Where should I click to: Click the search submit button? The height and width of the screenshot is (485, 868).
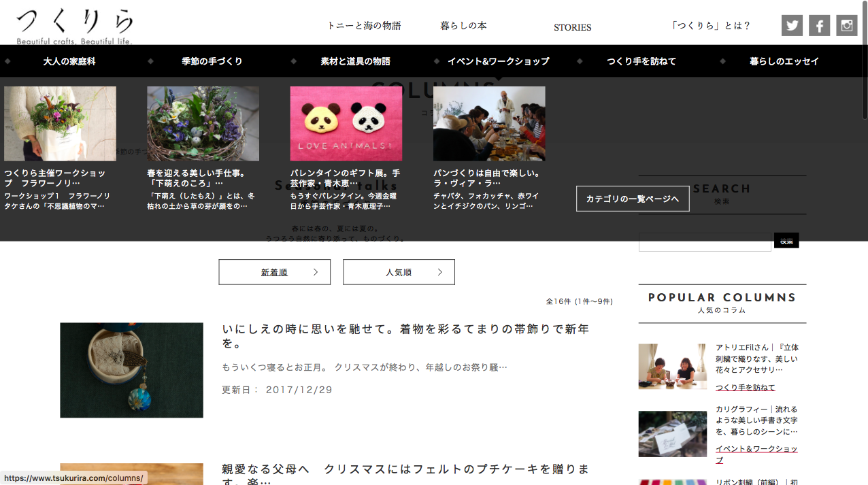[786, 241]
